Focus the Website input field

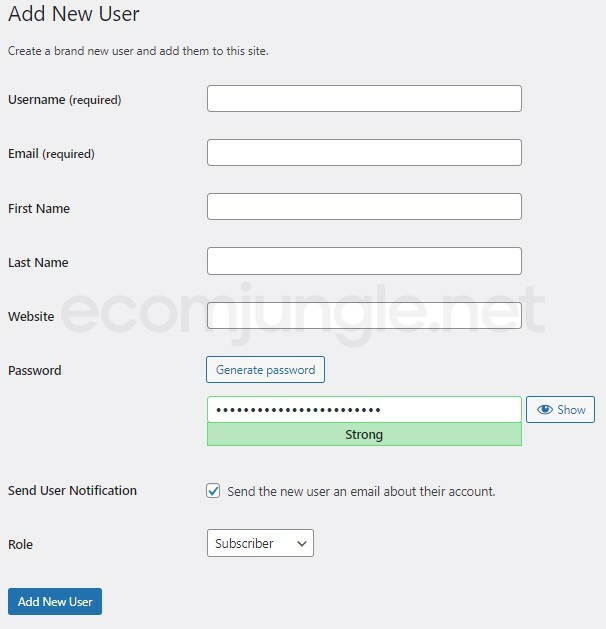tap(364, 315)
